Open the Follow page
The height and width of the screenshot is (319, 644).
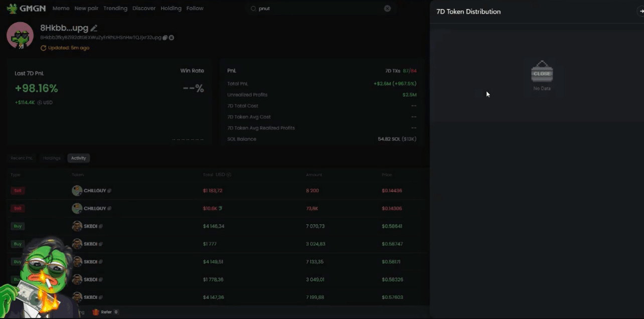(x=195, y=9)
